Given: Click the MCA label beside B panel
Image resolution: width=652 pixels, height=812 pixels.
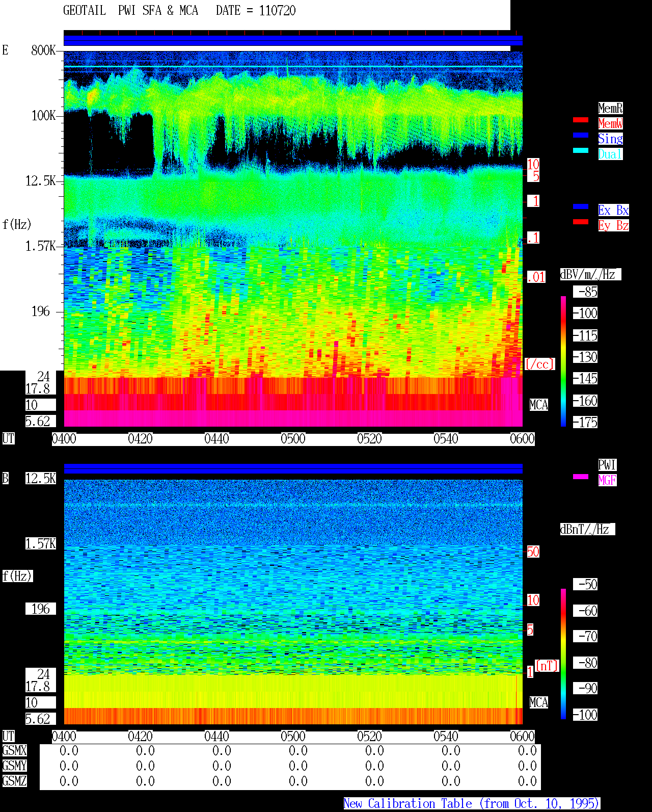Looking at the screenshot, I should point(539,702).
